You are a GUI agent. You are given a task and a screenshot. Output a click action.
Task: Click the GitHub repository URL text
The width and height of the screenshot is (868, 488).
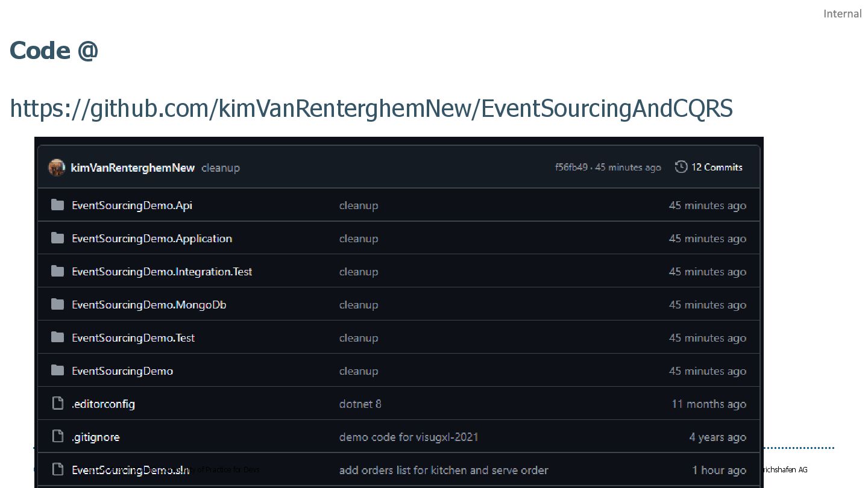point(371,109)
